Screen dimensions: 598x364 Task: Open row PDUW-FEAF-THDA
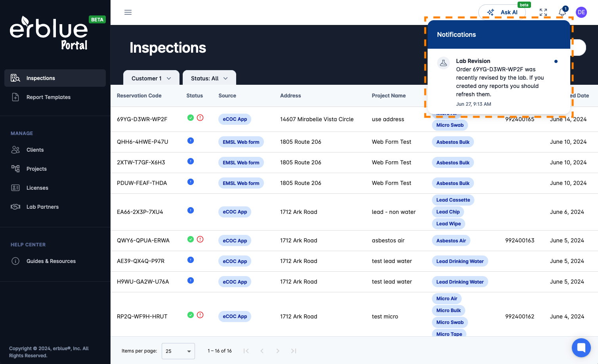pyautogui.click(x=354, y=183)
